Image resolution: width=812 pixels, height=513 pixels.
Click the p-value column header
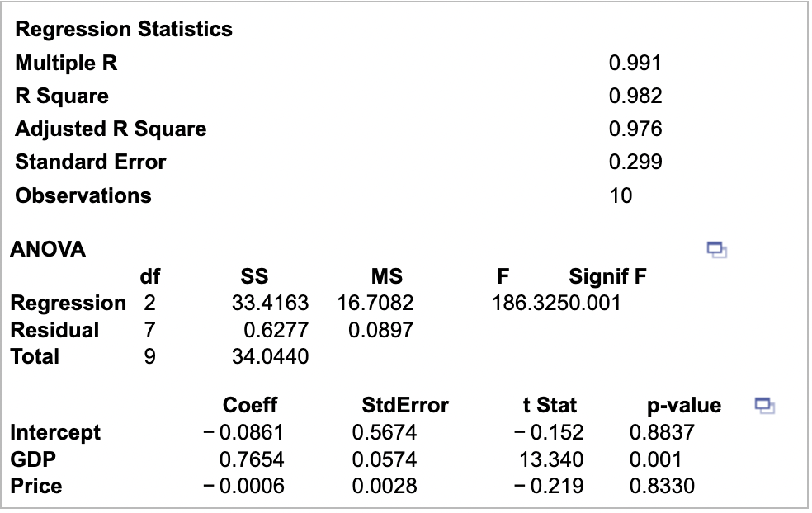click(x=684, y=406)
